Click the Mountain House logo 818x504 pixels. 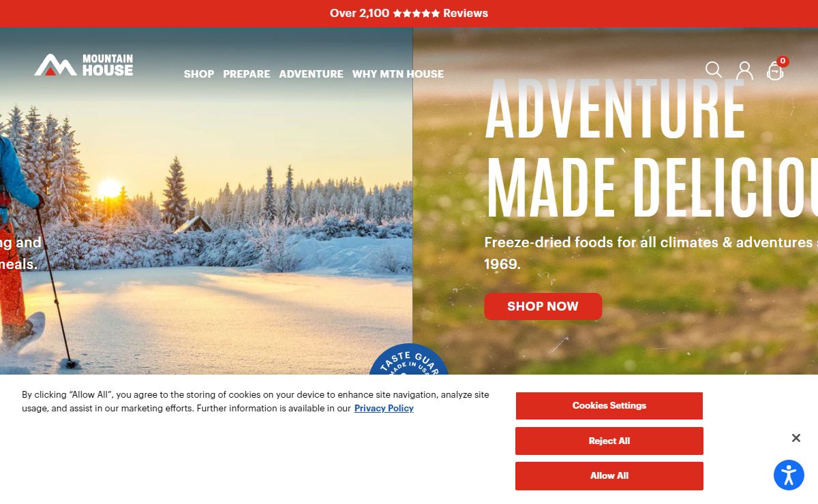[x=84, y=65]
